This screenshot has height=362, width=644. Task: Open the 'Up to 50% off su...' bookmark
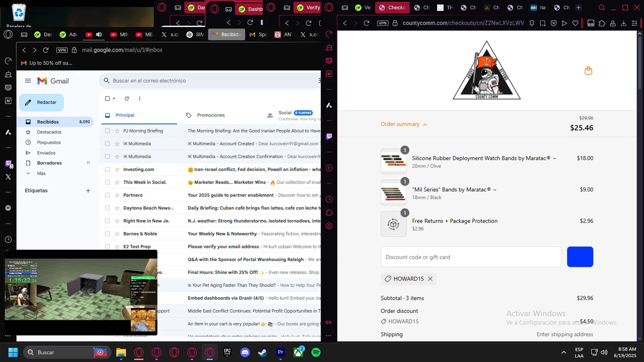click(47, 63)
